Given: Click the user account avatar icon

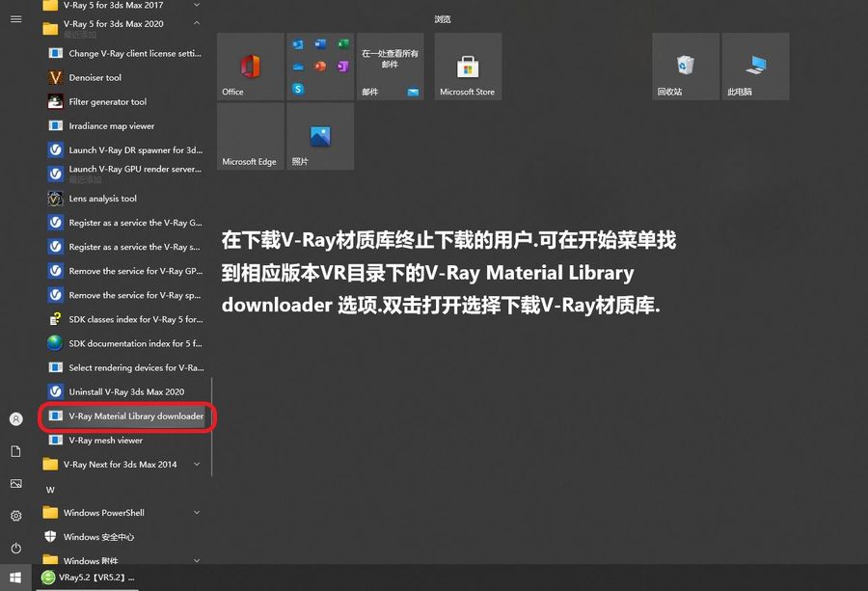Looking at the screenshot, I should tap(16, 419).
